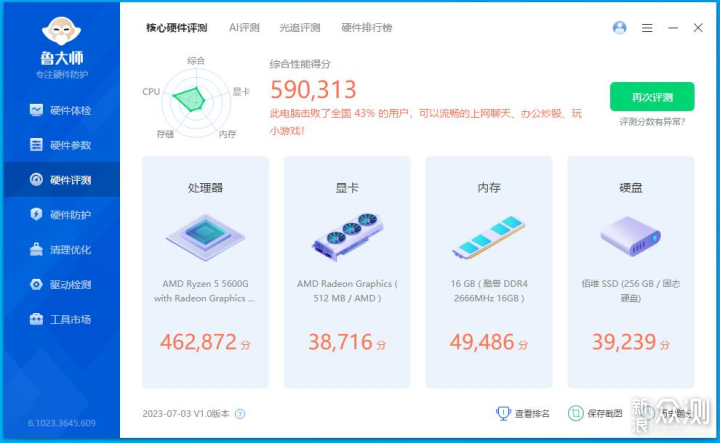This screenshot has width=720, height=443.
Task: Switch to the 核心硬件评测 tab
Action: (177, 28)
